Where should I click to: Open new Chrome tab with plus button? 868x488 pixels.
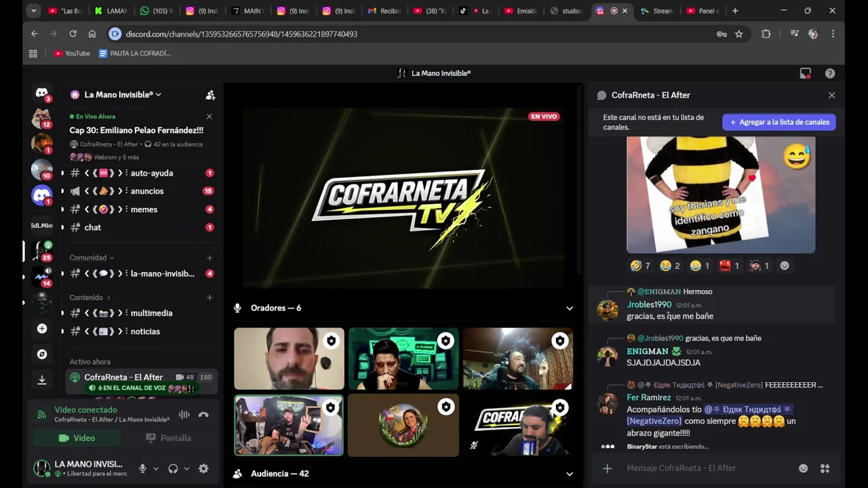pyautogui.click(x=735, y=11)
